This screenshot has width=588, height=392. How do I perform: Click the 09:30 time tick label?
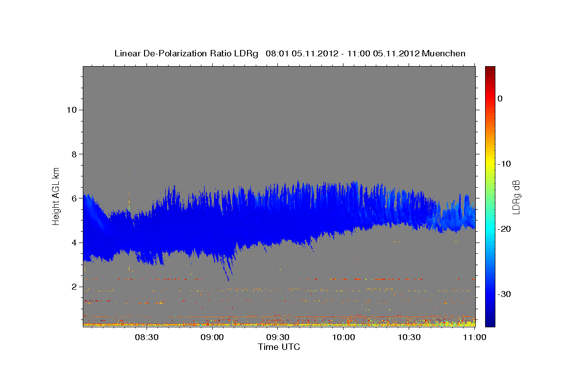pyautogui.click(x=278, y=337)
